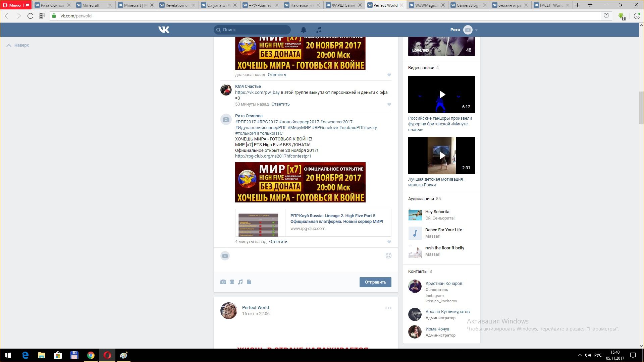Image resolution: width=644 pixels, height=362 pixels.
Task: Open emoji picker in comment box
Action: (388, 256)
